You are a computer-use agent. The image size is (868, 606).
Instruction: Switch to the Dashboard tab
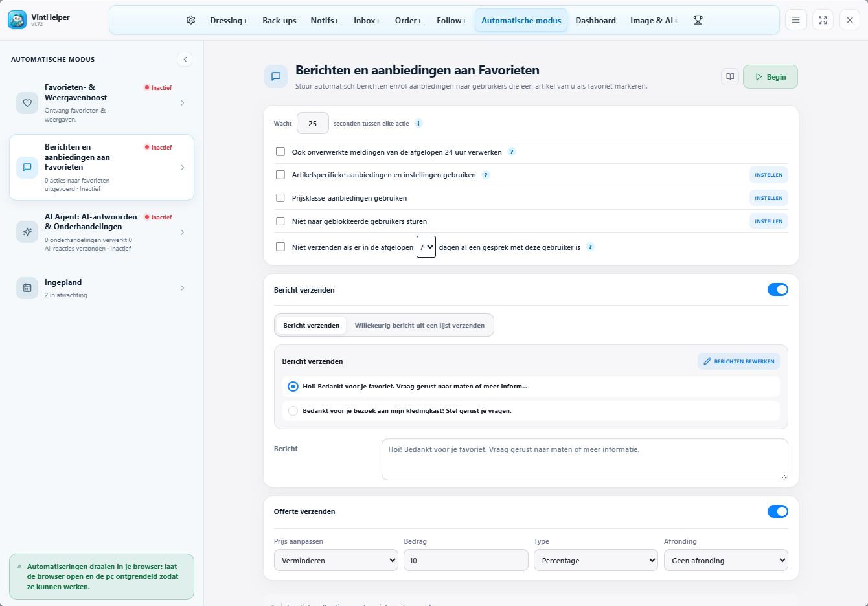[x=595, y=21]
